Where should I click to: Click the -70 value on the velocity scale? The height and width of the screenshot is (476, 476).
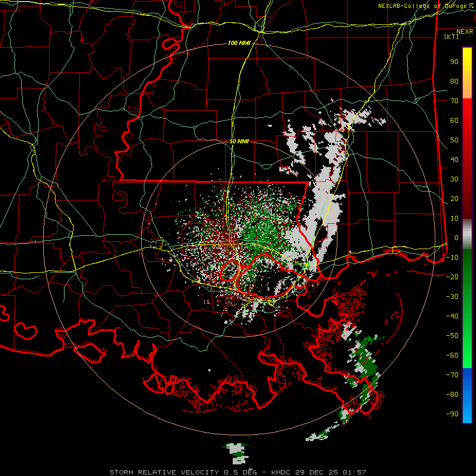tap(452, 375)
